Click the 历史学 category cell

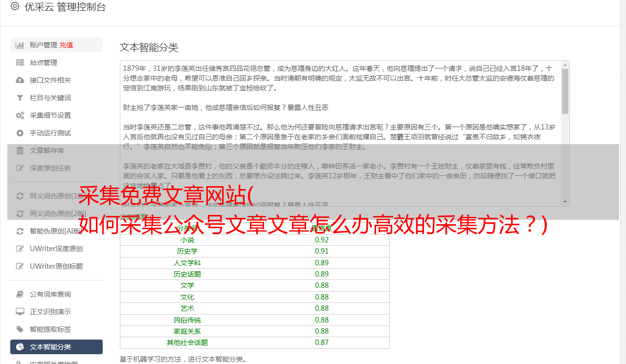click(187, 251)
